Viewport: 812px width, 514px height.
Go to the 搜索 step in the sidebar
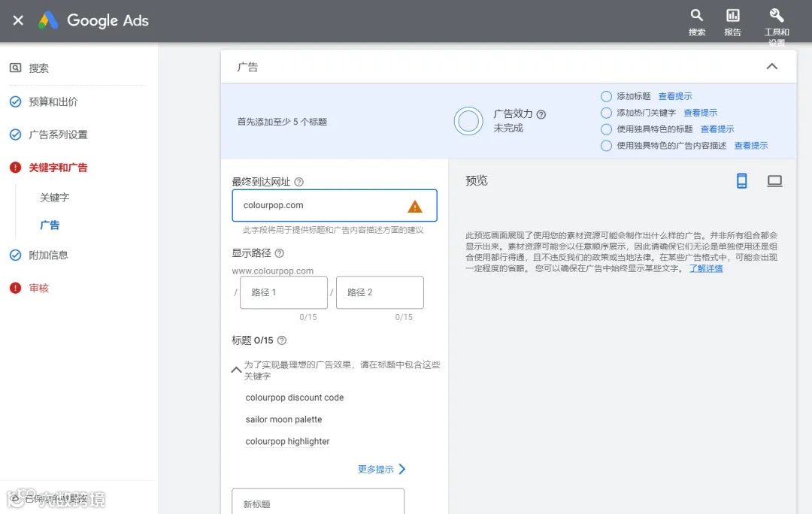coord(39,68)
